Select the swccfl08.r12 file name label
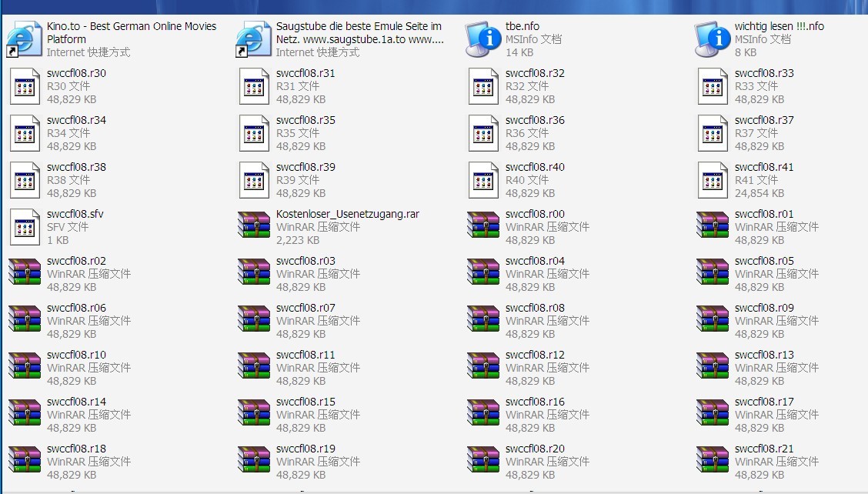 click(x=535, y=355)
